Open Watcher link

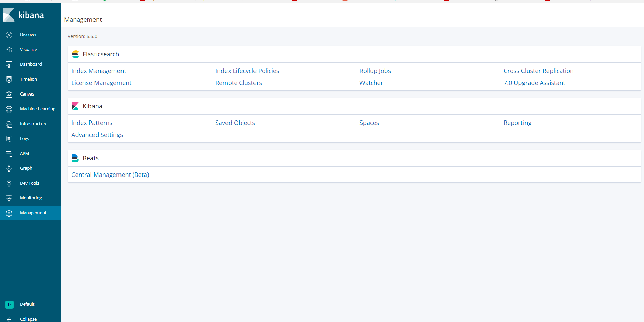pyautogui.click(x=371, y=83)
